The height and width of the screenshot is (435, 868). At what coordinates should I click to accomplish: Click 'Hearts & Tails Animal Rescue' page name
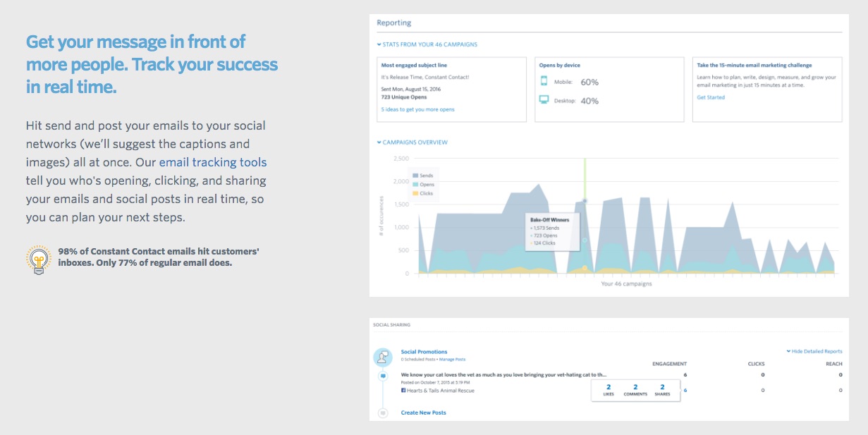[441, 390]
